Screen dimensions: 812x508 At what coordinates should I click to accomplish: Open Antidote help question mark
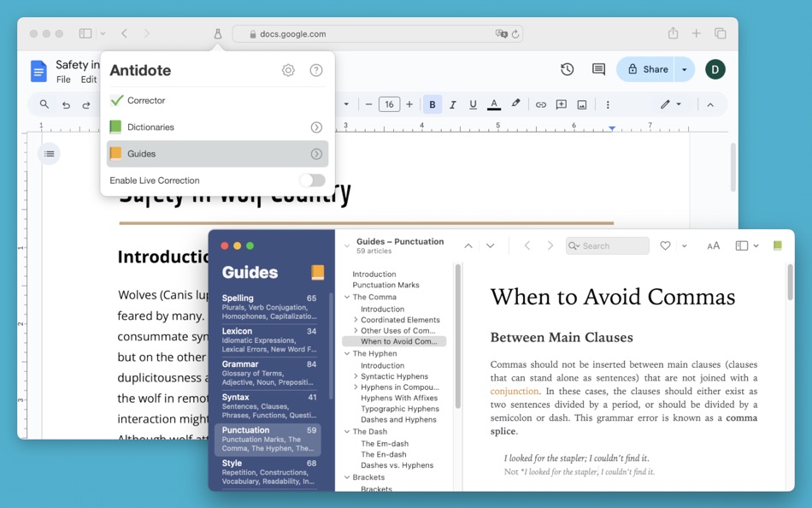(x=316, y=70)
